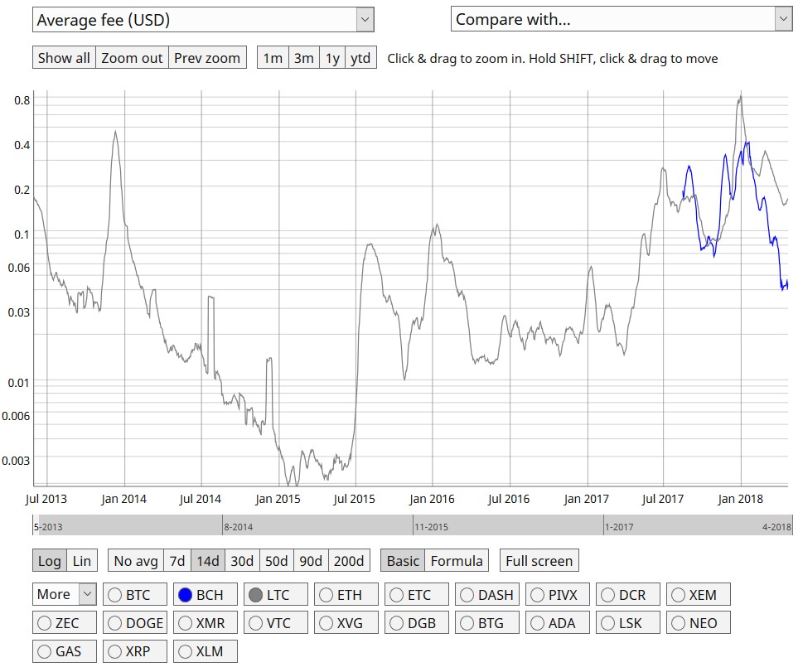Click the 4-2018 end of range bar
This screenshot has height=672, width=803.
[x=776, y=527]
